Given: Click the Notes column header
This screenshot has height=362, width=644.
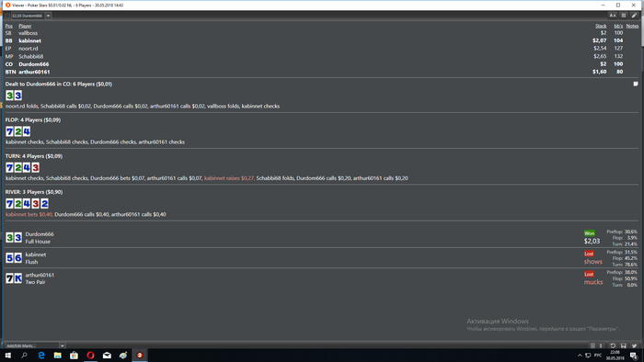Looking at the screenshot, I should (x=632, y=26).
